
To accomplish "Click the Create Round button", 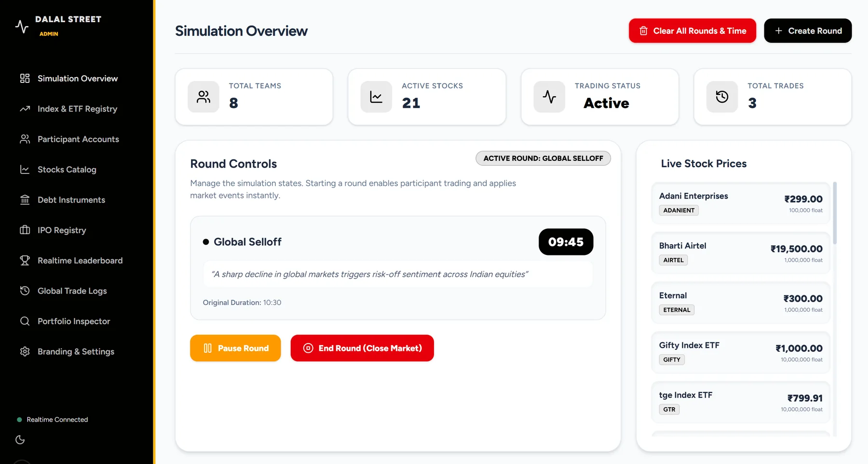I will pyautogui.click(x=808, y=31).
